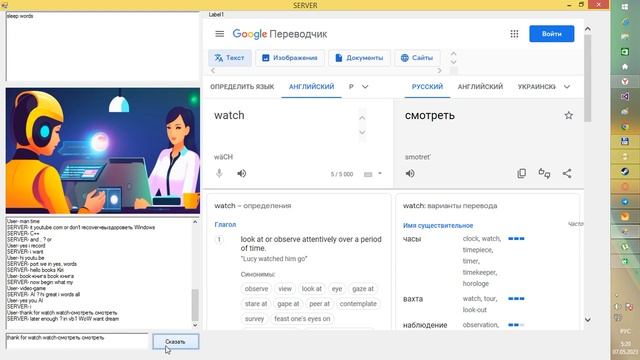Click the Имя существительное heading
Screen dimensions: 640x360
(438, 225)
